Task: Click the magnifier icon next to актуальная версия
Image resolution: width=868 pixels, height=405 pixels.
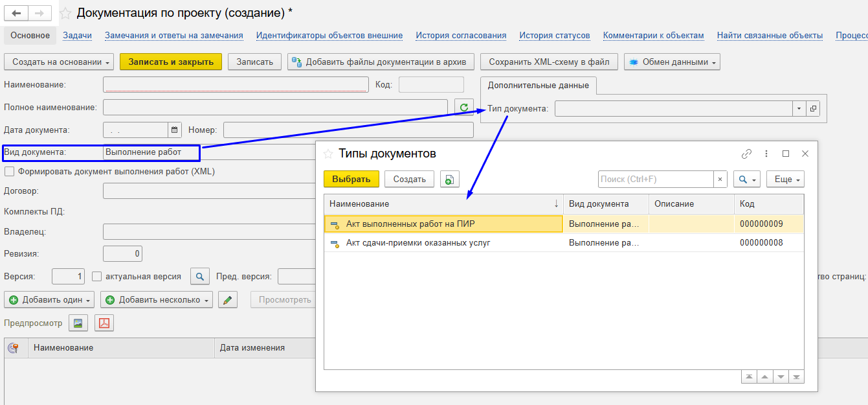Action: tap(199, 277)
